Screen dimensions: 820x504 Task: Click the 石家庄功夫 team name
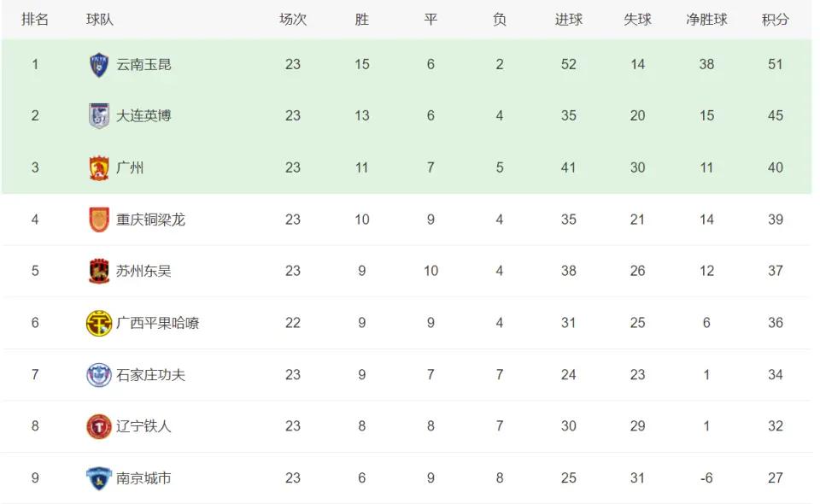point(150,374)
